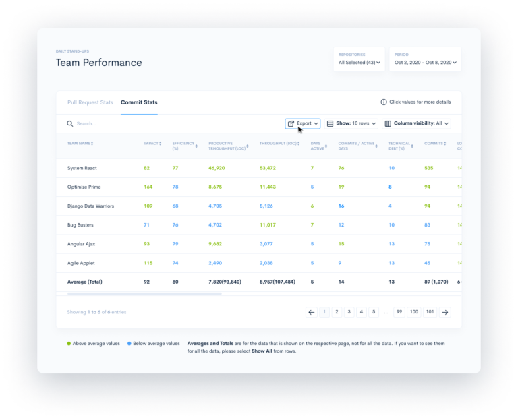Switch to Pull Request Stats tab

pyautogui.click(x=90, y=102)
